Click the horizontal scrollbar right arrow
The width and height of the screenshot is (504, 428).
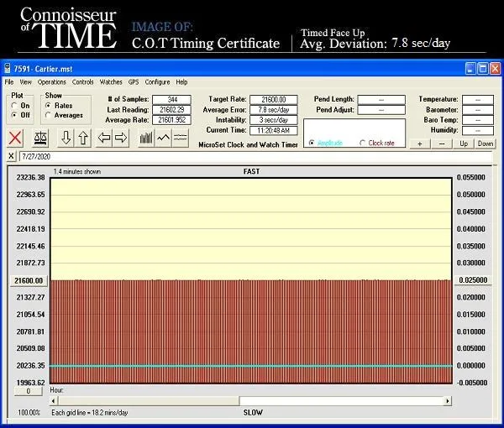pyautogui.click(x=448, y=400)
